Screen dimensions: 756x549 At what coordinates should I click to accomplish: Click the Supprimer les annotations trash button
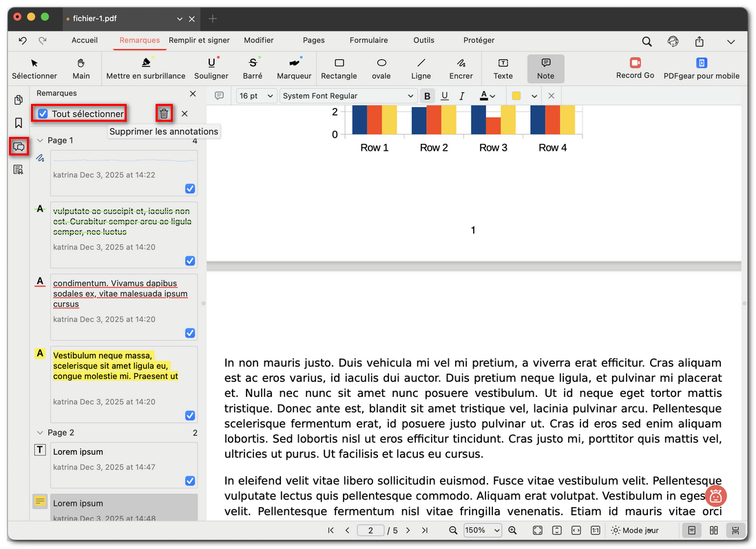[x=163, y=113]
